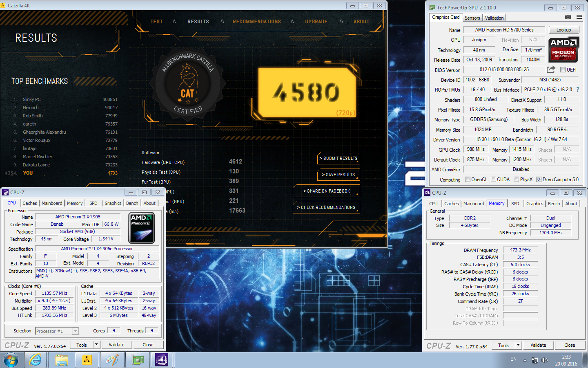The image size is (588, 368).
Task: Click the right CPU-Z window's title bar icon
Action: (x=427, y=193)
